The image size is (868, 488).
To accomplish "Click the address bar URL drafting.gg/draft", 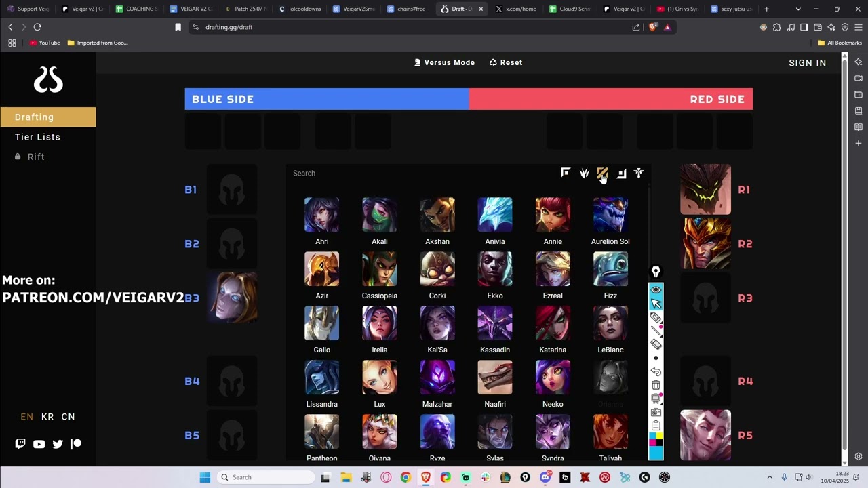I will (x=229, y=27).
